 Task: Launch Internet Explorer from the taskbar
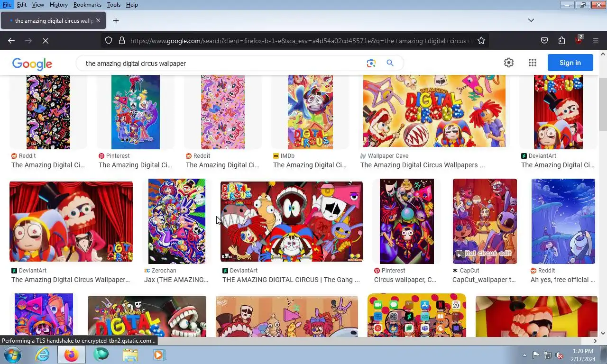click(43, 355)
